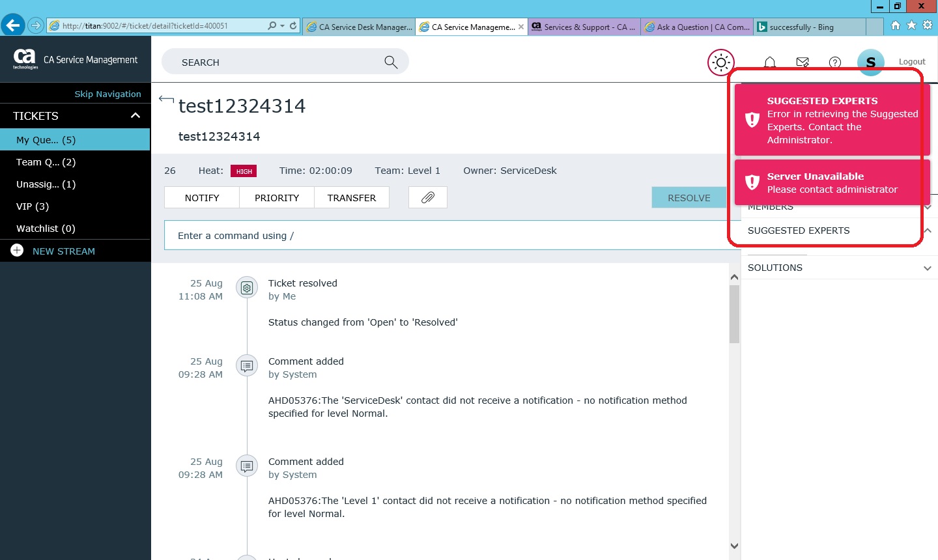Screen dimensions: 938x560
Task: Click the Skip Navigation link
Action: [107, 94]
